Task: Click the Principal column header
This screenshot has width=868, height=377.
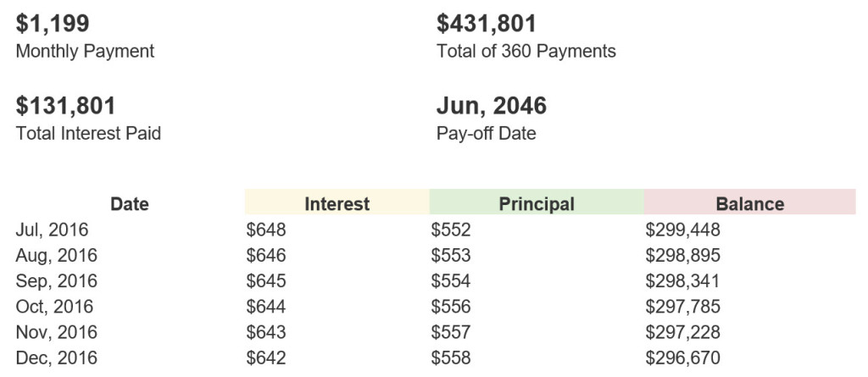Action: [x=537, y=202]
